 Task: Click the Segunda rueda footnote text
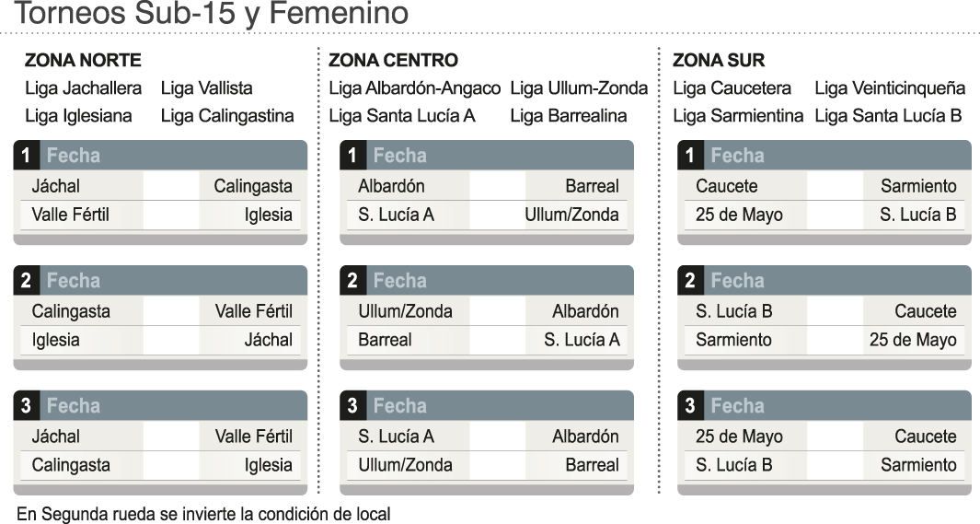click(x=203, y=514)
